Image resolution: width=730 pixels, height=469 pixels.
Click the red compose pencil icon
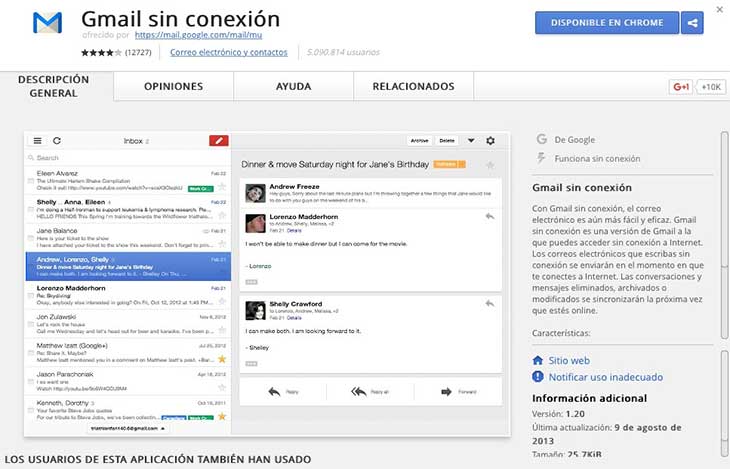(x=219, y=140)
